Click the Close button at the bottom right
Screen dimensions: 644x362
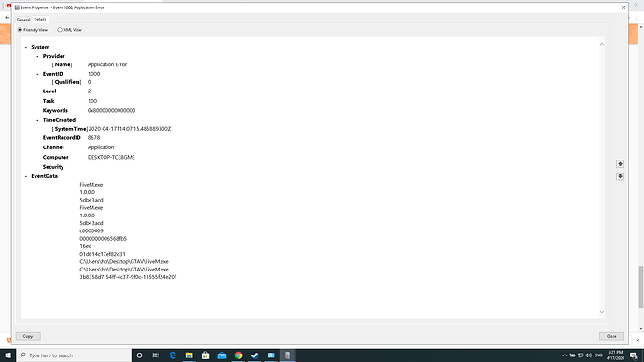611,336
